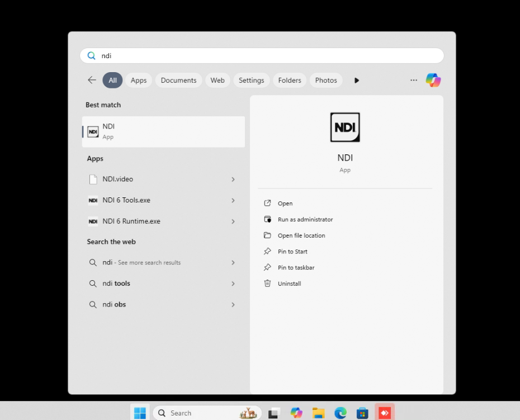Open the three-dots more options menu
Screen dimensions: 520x420
[414, 80]
